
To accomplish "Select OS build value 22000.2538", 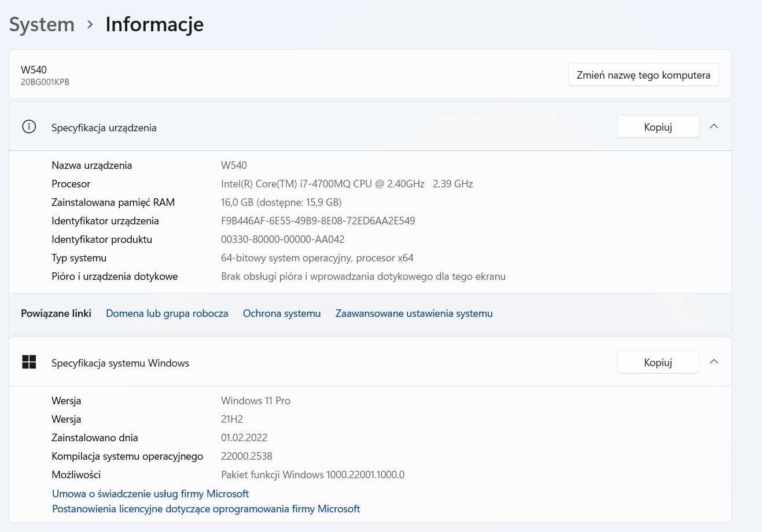I will pos(246,456).
